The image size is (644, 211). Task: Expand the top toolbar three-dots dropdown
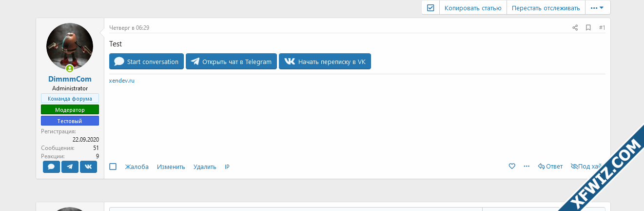click(597, 8)
